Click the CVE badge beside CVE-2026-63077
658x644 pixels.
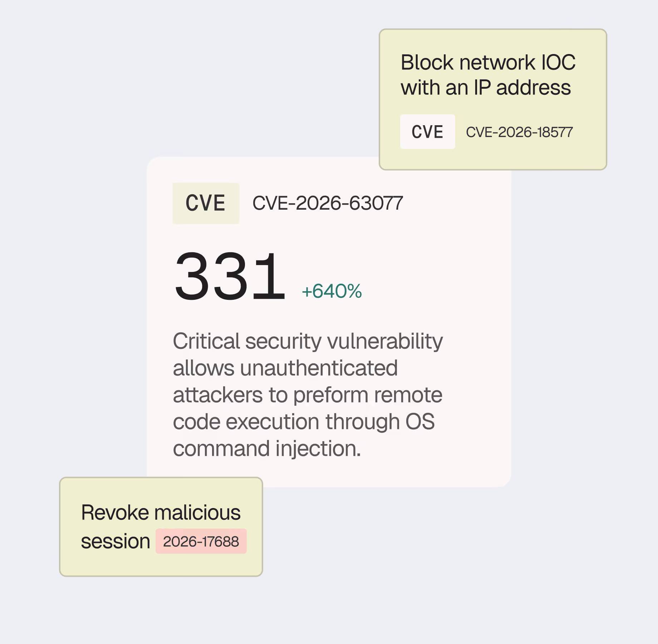click(206, 203)
